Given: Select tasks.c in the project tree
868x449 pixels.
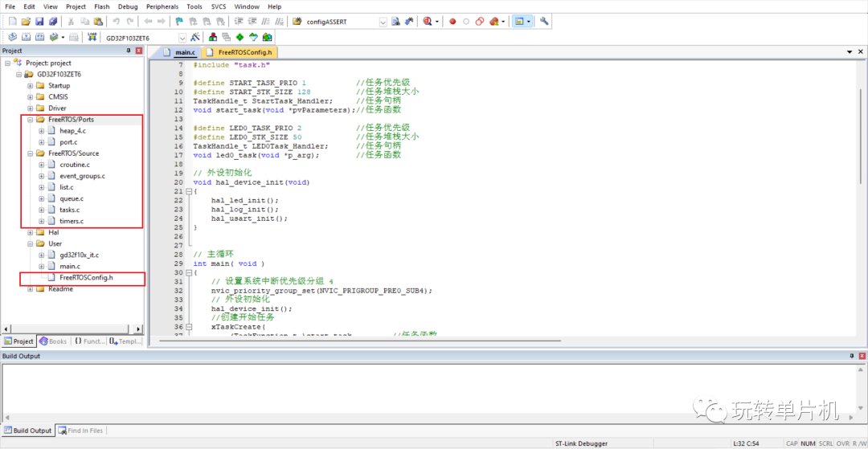Looking at the screenshot, I should (x=69, y=210).
